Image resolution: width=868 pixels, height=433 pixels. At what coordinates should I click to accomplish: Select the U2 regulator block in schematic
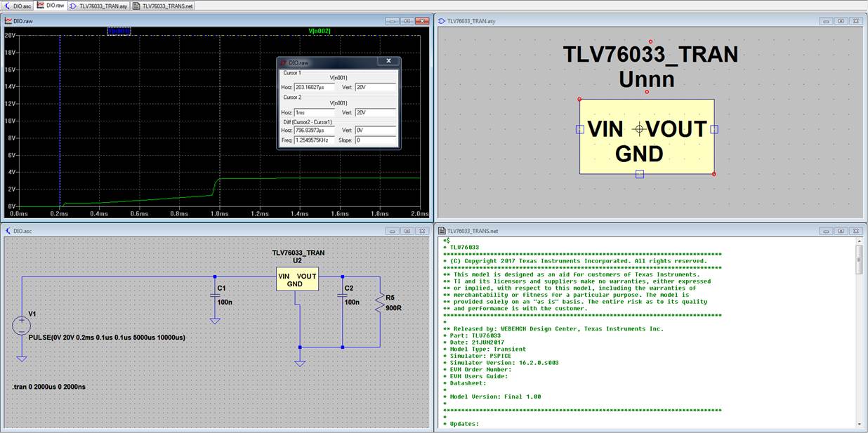tap(298, 280)
